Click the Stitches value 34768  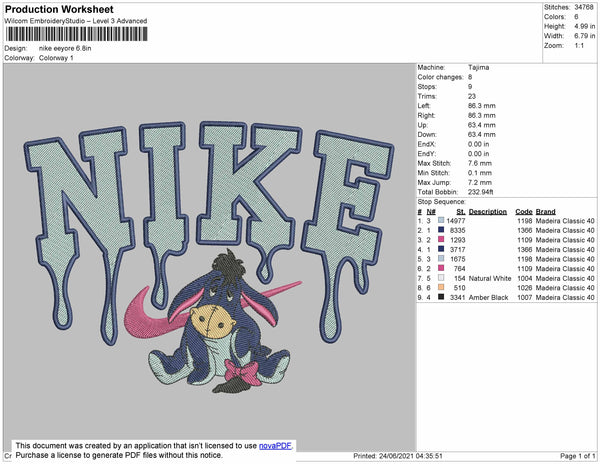tap(584, 7)
